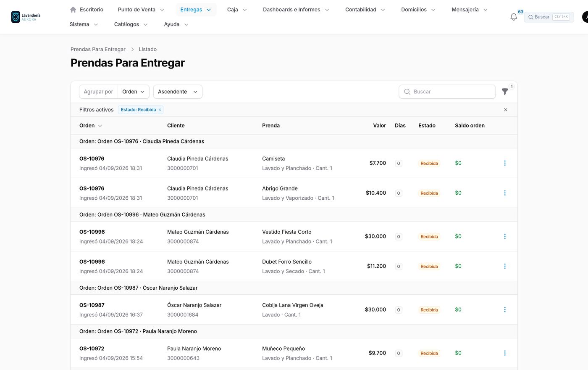Open actions menu for Muñeco Pequeño row
Image resolution: width=588 pixels, height=370 pixels.
[505, 353]
